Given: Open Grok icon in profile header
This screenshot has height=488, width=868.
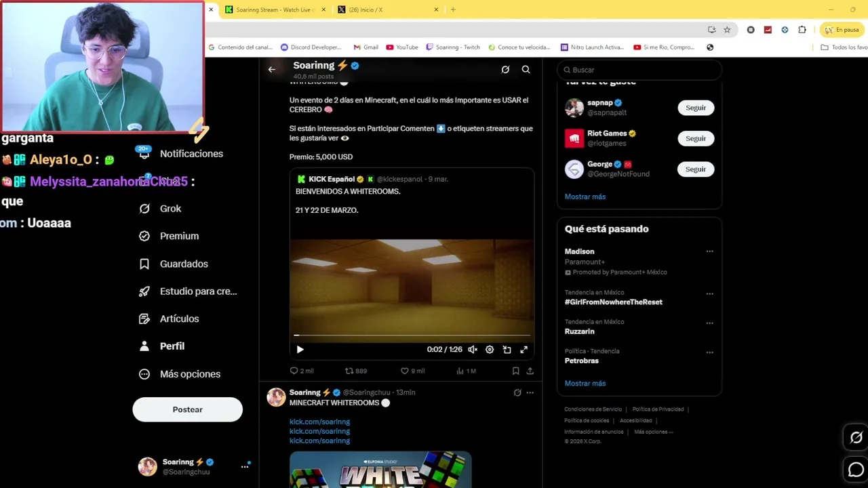Looking at the screenshot, I should (505, 69).
